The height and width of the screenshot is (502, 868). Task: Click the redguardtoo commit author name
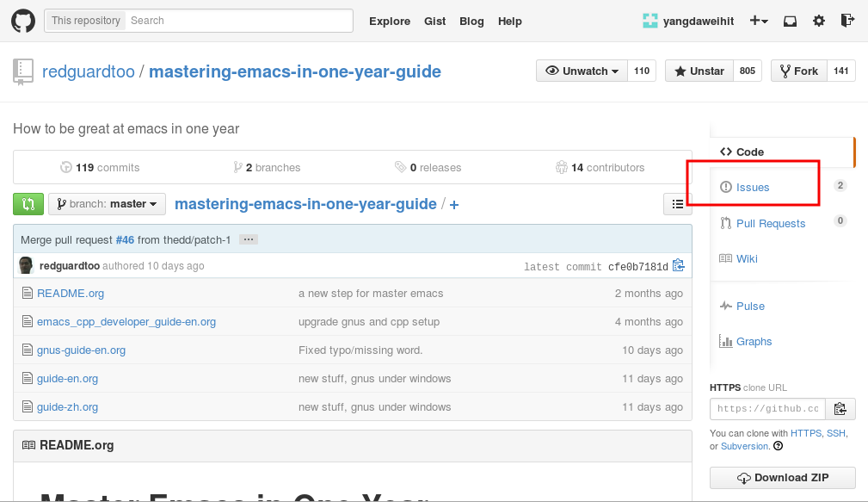pyautogui.click(x=70, y=266)
